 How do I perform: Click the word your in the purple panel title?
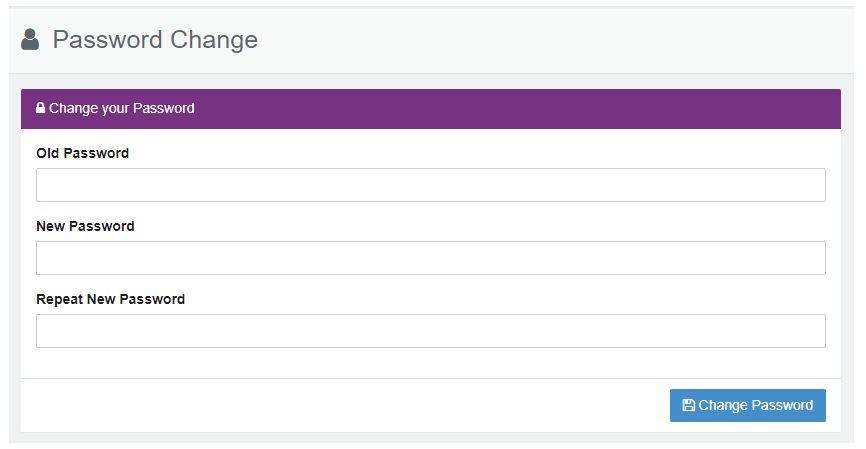[115, 109]
